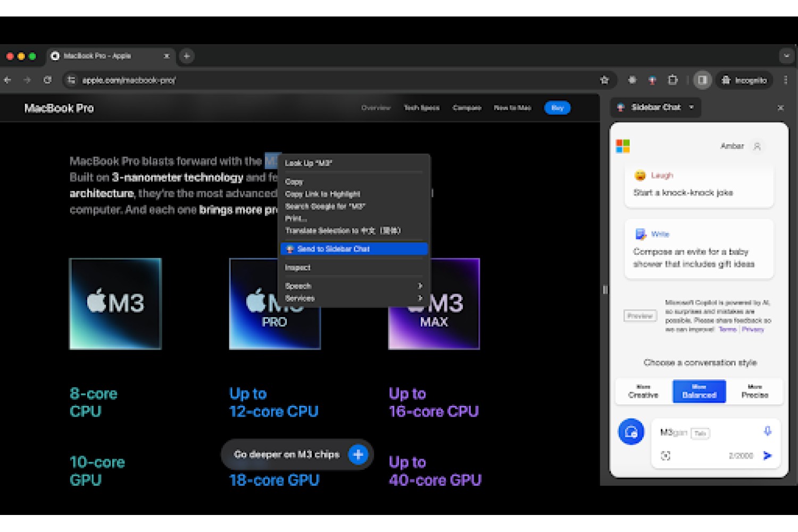Go back with the browser back arrow
The image size is (798, 532).
8,80
